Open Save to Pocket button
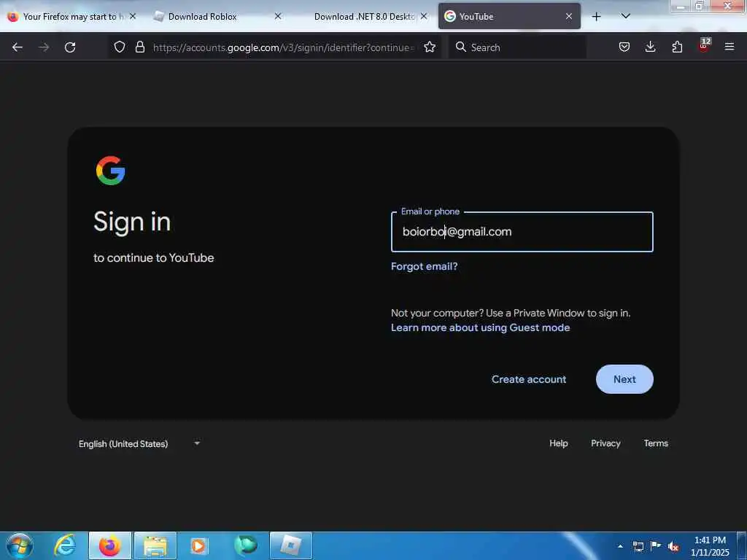The height and width of the screenshot is (560, 747). pos(624,47)
